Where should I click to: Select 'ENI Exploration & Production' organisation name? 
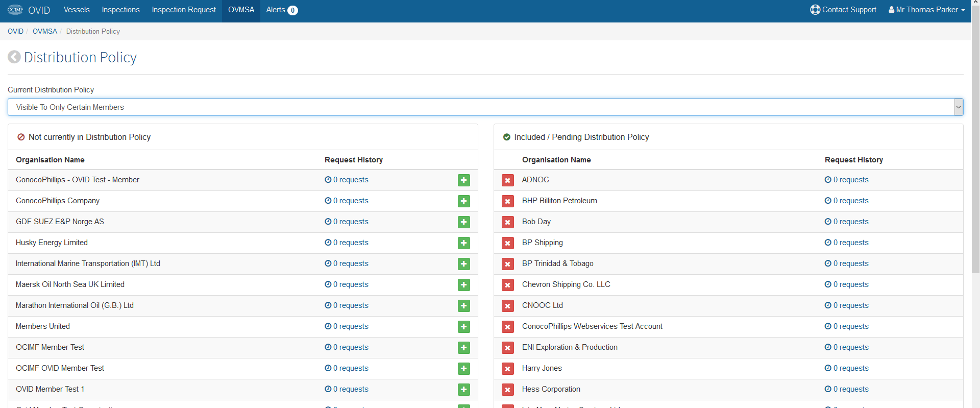coord(570,347)
